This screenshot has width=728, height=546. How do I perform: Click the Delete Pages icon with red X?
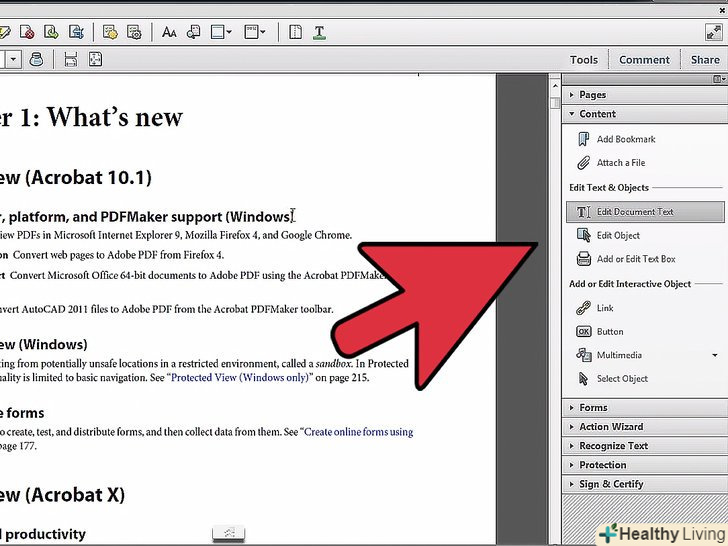[27, 32]
